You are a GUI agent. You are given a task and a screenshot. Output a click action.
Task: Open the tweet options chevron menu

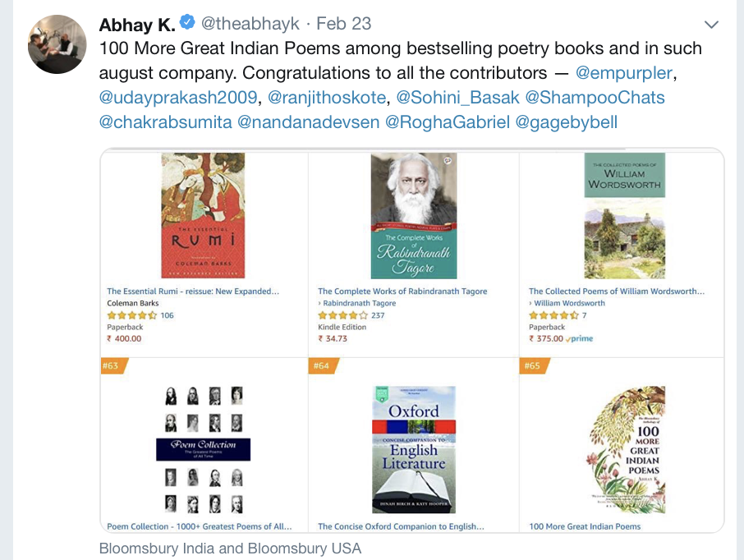click(711, 24)
